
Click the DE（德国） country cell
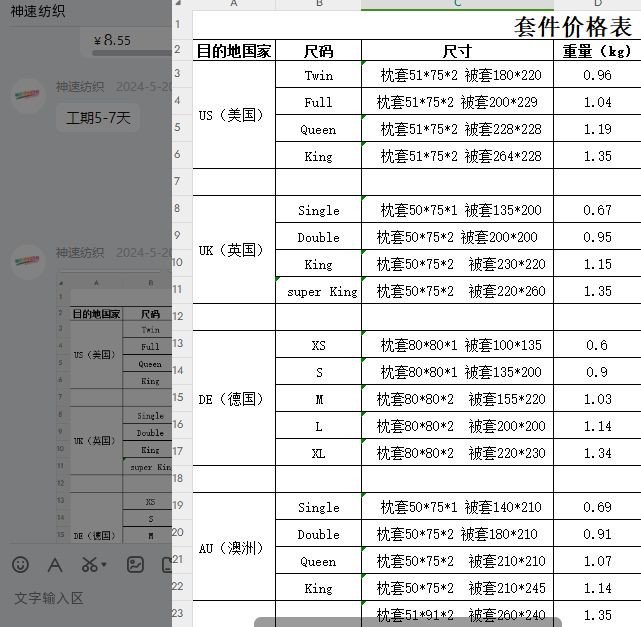231,399
